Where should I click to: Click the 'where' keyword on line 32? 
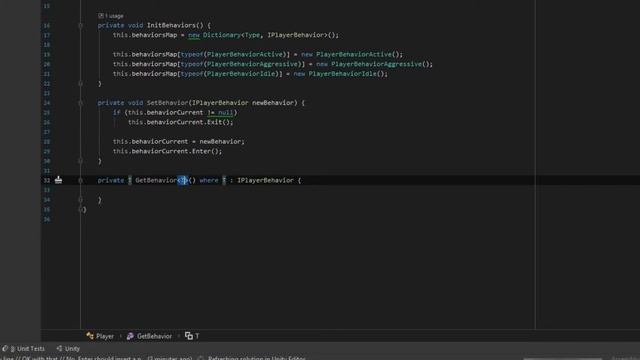pos(209,180)
